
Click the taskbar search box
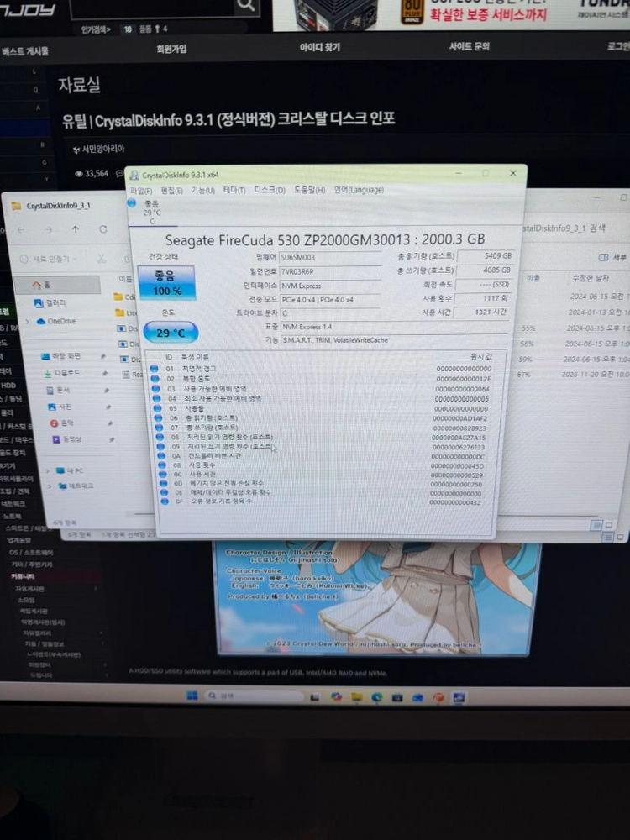[x=254, y=696]
